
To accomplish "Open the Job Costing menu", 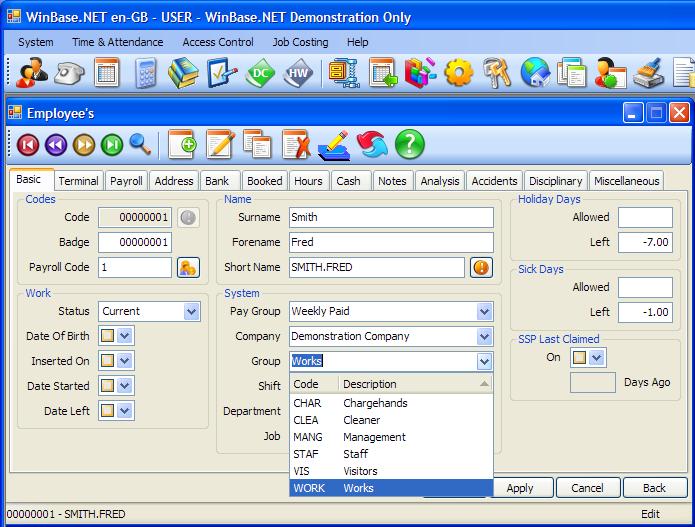I will click(x=301, y=42).
